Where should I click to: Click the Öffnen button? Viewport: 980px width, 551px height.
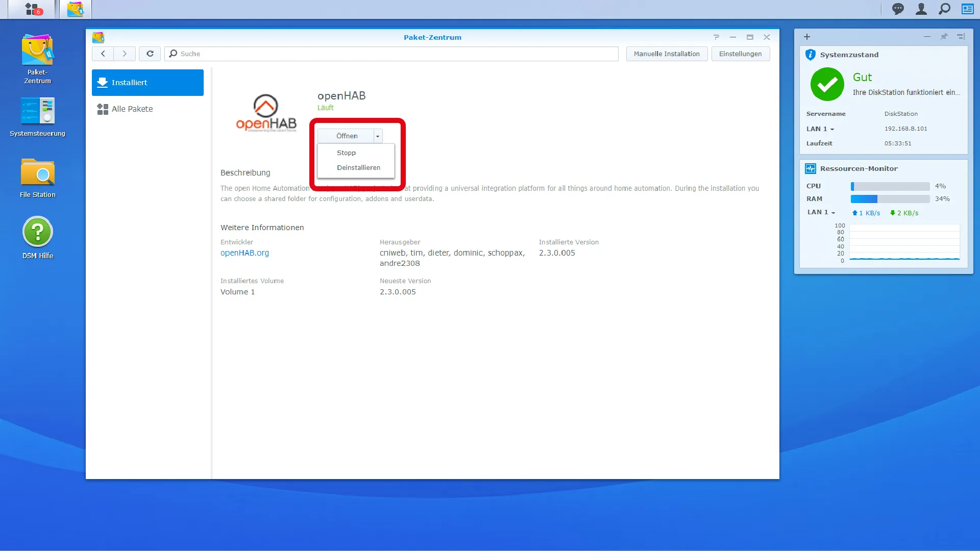pos(346,136)
